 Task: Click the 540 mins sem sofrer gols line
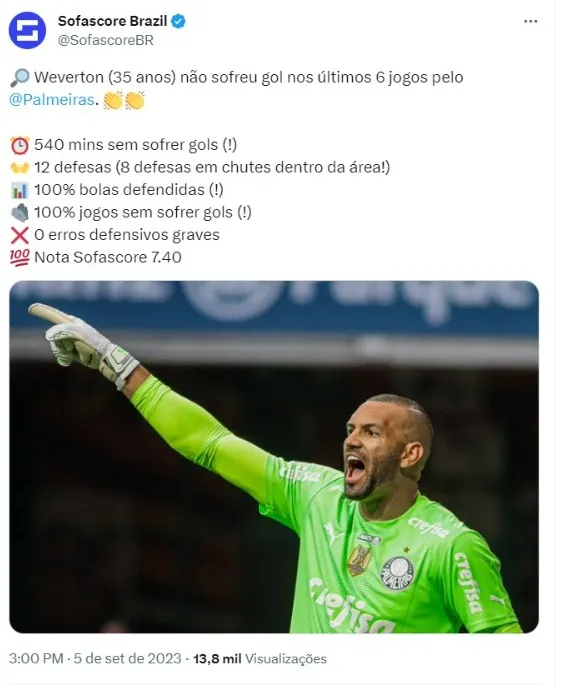136,145
